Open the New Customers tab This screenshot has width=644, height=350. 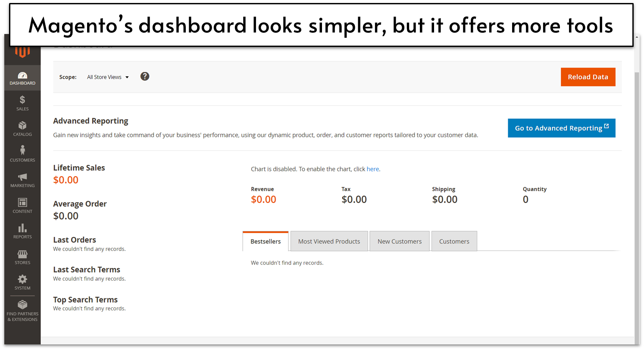pos(399,241)
